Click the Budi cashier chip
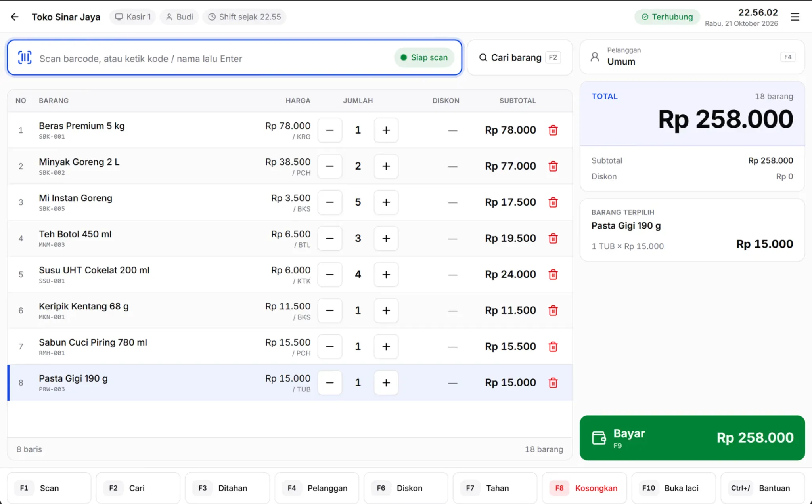The width and height of the screenshot is (812, 504). click(180, 17)
